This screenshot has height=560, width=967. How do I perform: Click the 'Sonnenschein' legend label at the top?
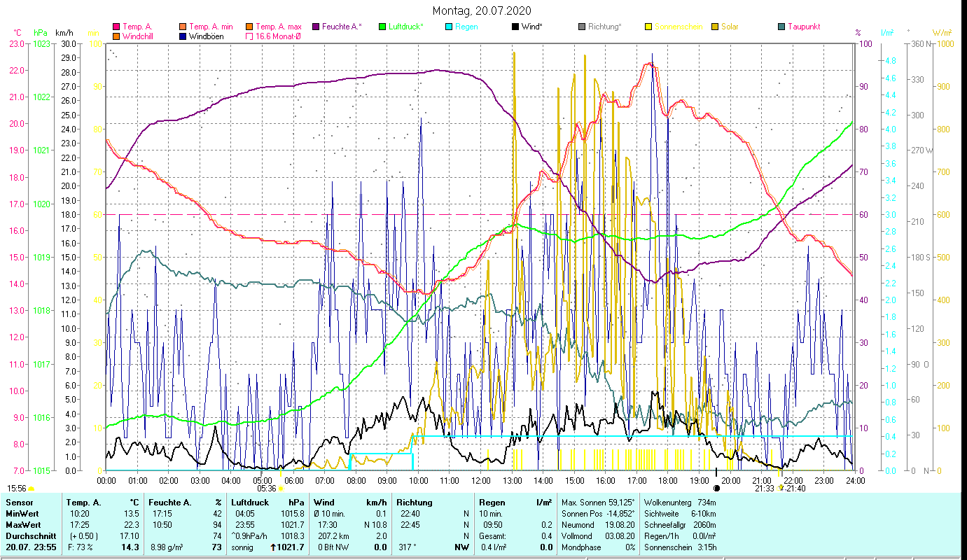coord(677,27)
